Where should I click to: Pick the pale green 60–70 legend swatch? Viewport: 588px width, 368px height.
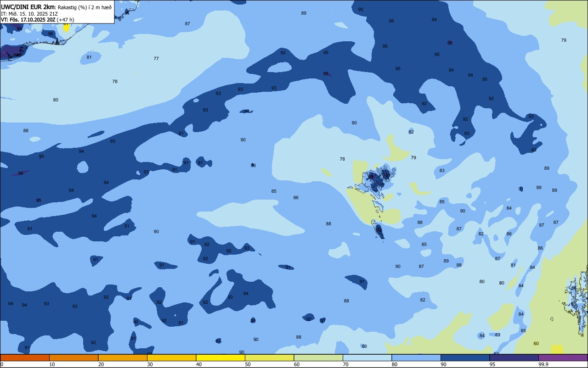click(x=318, y=357)
